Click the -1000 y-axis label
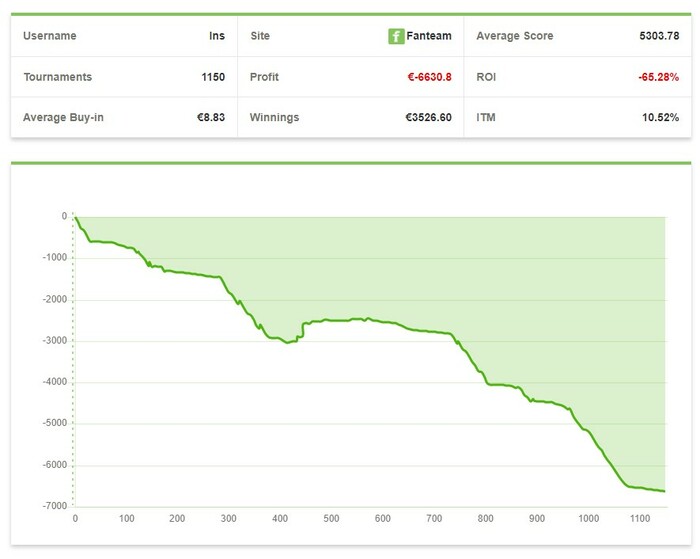Viewport: 700px width, 559px height. pyautogui.click(x=55, y=258)
